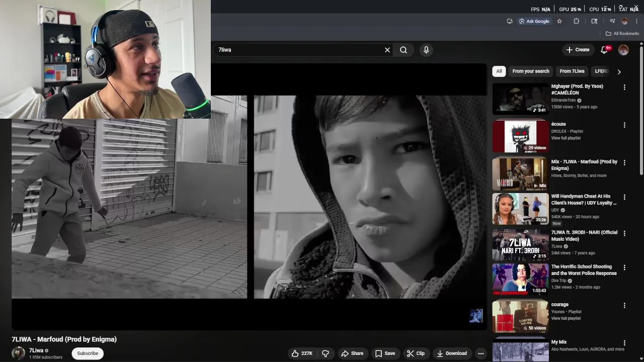Open options for 7LIWA ft. 3ROBI NARI
The width and height of the screenshot is (644, 362).
(624, 233)
